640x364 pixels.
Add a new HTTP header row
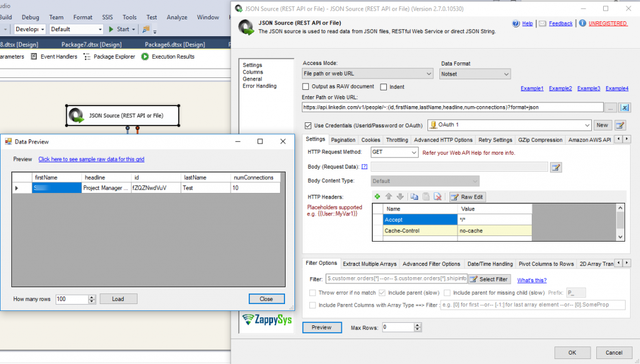[377, 196]
